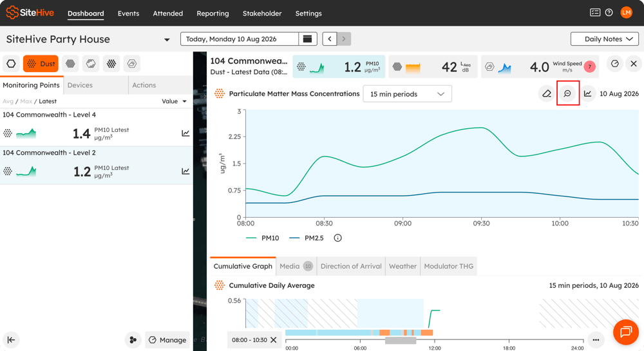Viewport: 644px width, 351px height.
Task: Open the Stakeholder menu
Action: coord(262,14)
